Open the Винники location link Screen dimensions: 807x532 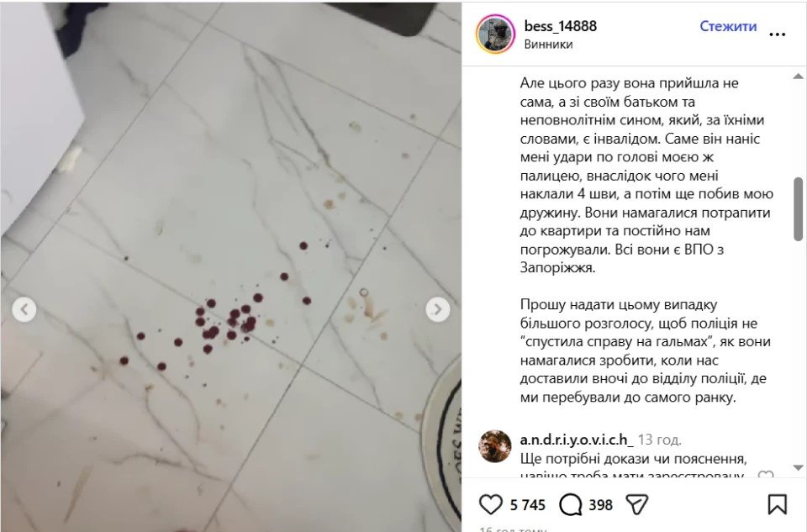(548, 45)
